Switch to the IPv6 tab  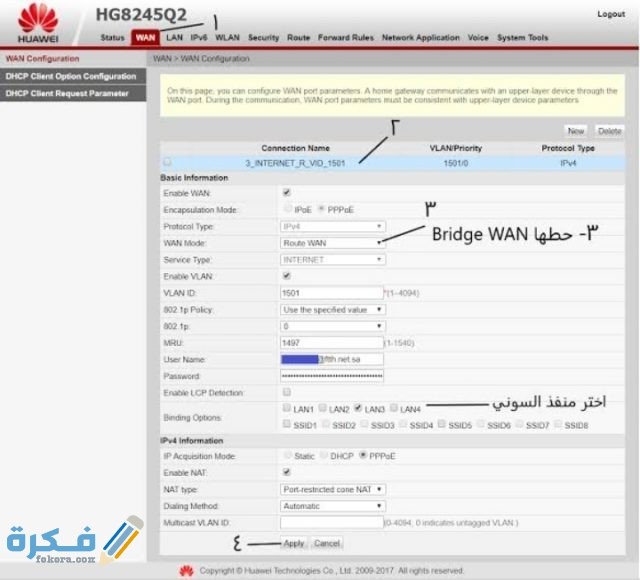point(199,38)
